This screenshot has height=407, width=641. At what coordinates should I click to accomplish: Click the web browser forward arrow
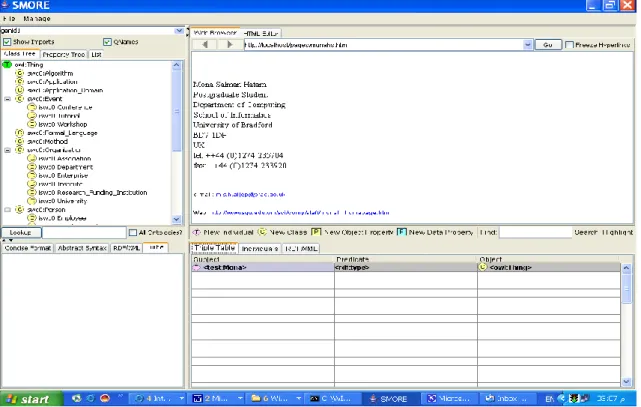[x=229, y=45]
